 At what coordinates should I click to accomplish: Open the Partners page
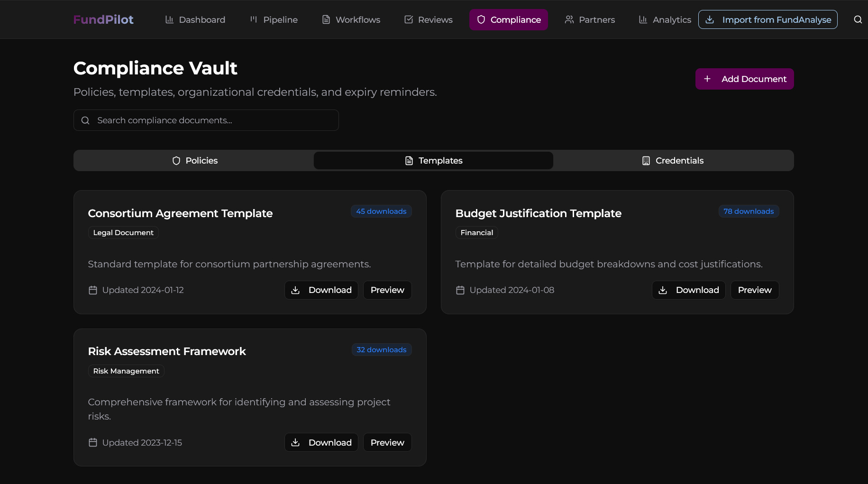click(590, 19)
